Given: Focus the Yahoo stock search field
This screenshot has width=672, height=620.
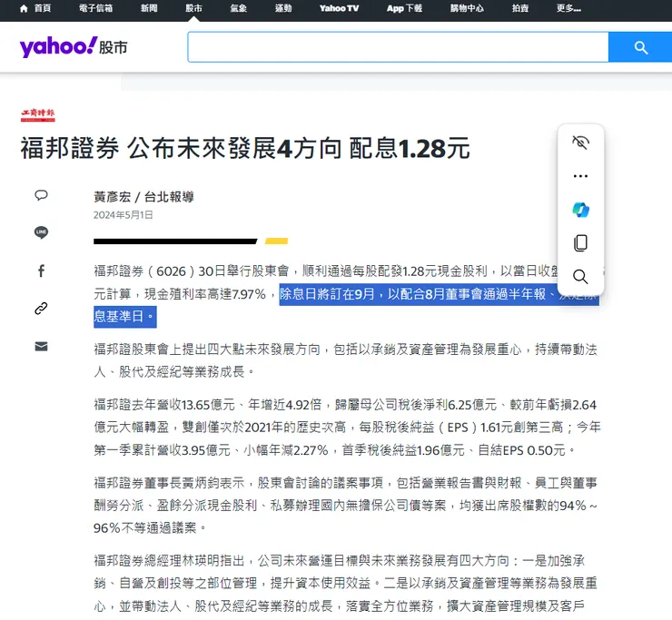Looking at the screenshot, I should coord(398,47).
